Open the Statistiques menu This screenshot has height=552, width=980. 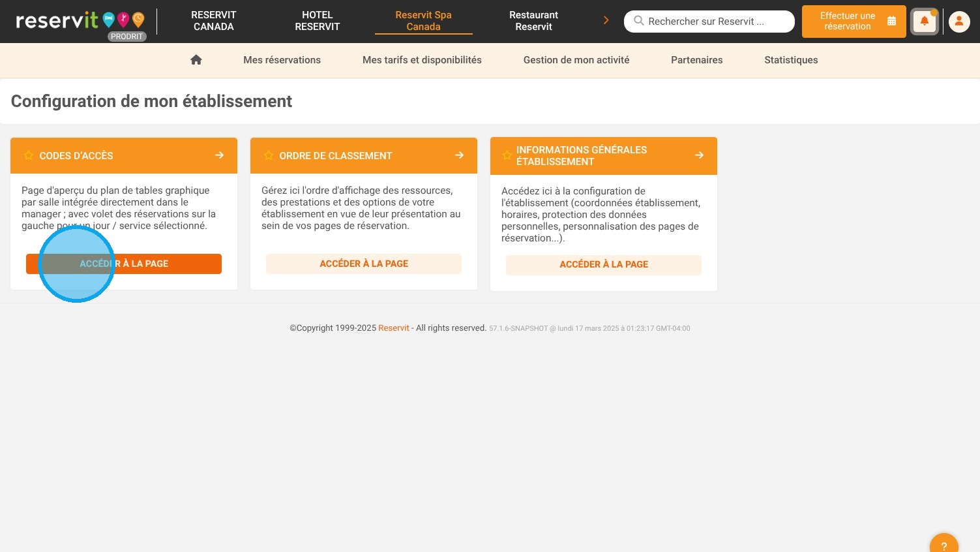[x=791, y=60]
